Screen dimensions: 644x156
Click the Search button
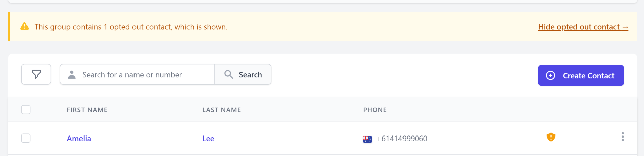(243, 74)
